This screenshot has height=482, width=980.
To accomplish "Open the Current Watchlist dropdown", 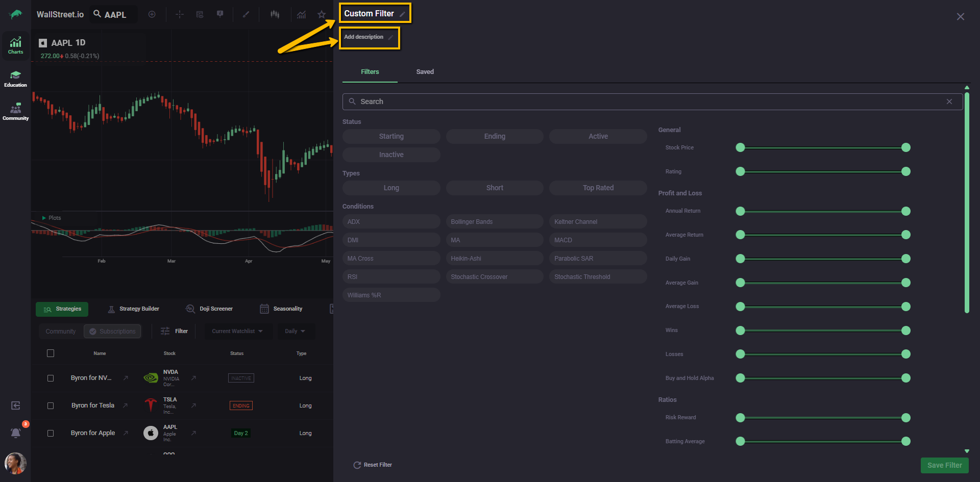I will click(237, 331).
